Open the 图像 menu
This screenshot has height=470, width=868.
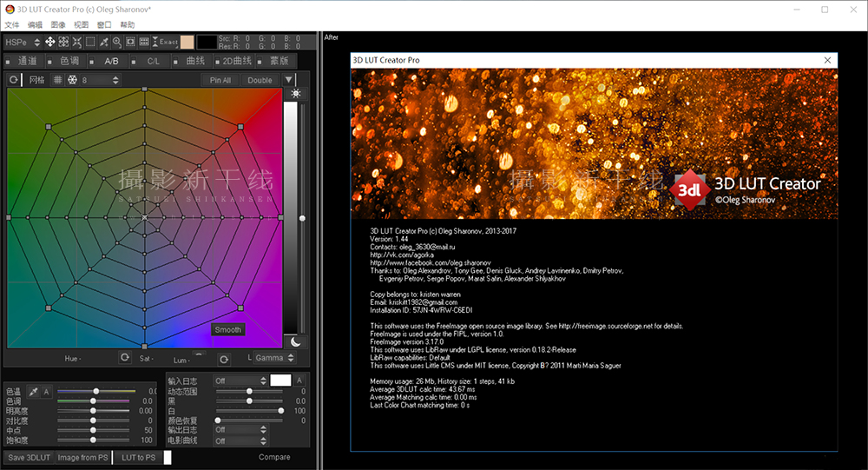pos(58,24)
